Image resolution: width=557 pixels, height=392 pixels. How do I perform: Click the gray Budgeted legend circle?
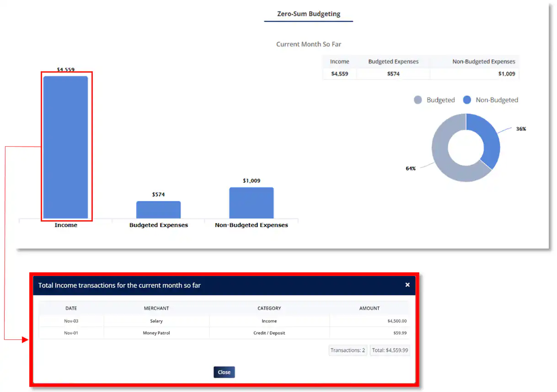[x=418, y=100]
